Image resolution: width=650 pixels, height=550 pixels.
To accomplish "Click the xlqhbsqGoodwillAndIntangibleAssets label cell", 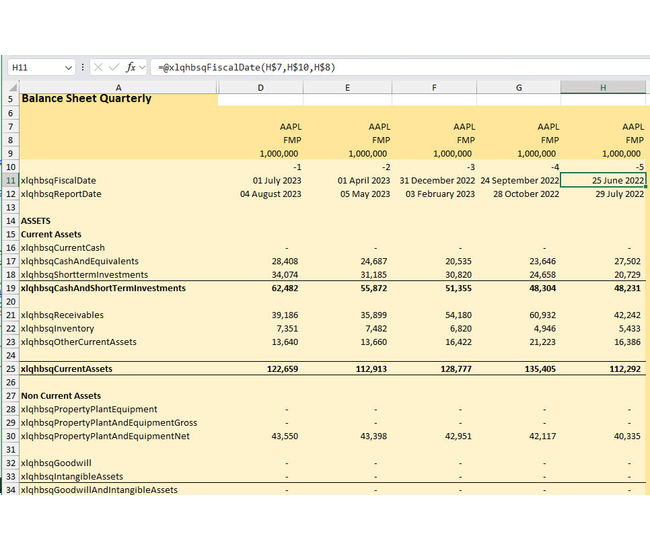I will click(x=119, y=490).
